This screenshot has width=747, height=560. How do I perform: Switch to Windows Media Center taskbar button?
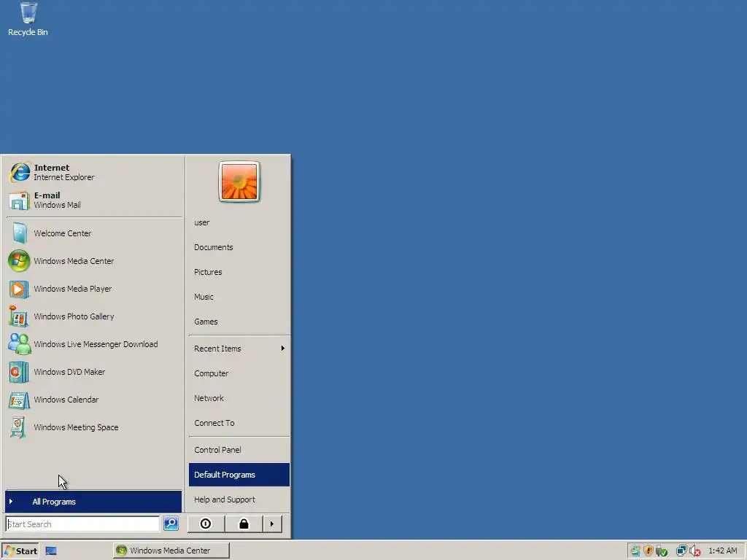tap(171, 551)
